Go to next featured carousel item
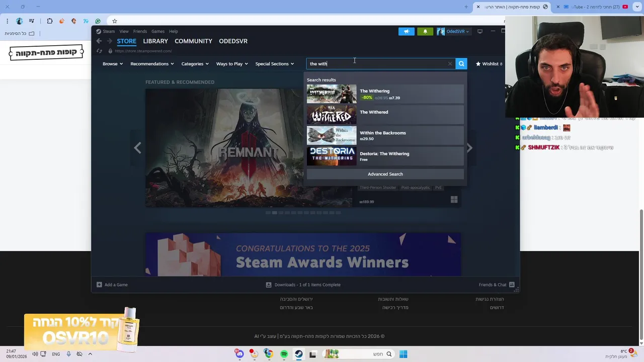Viewport: 644px width, 362px height. pyautogui.click(x=469, y=148)
